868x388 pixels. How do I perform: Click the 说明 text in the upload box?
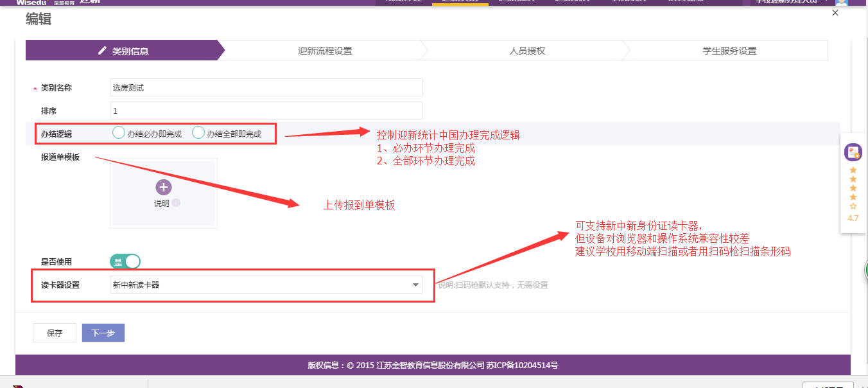[x=161, y=204]
